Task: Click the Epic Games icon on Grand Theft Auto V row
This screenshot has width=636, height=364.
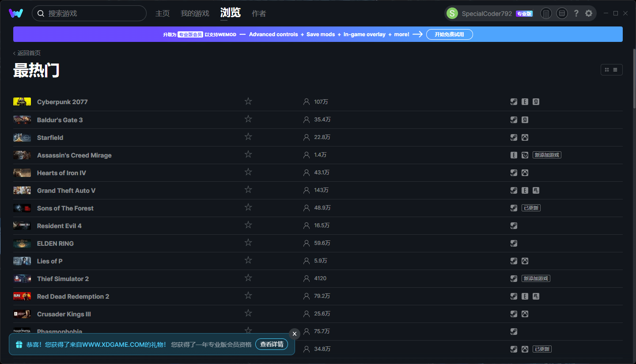Action: point(525,190)
